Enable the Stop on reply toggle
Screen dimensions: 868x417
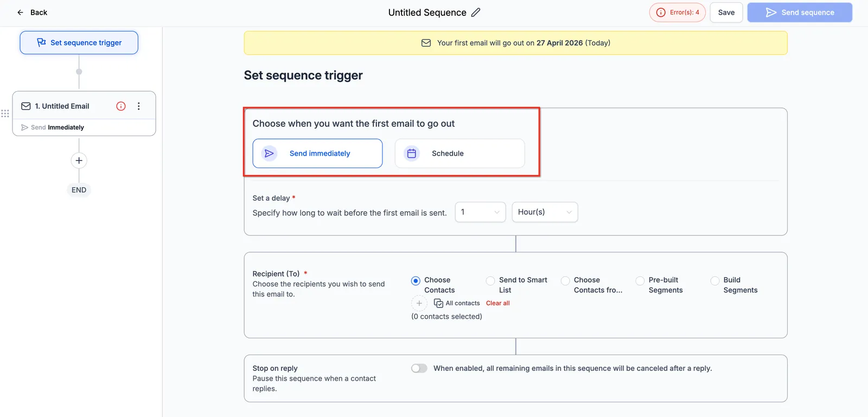click(419, 368)
